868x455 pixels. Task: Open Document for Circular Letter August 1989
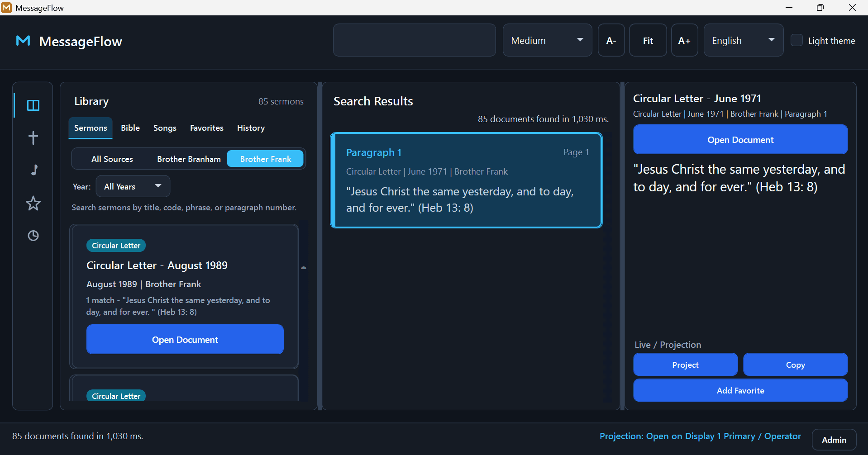tap(185, 339)
